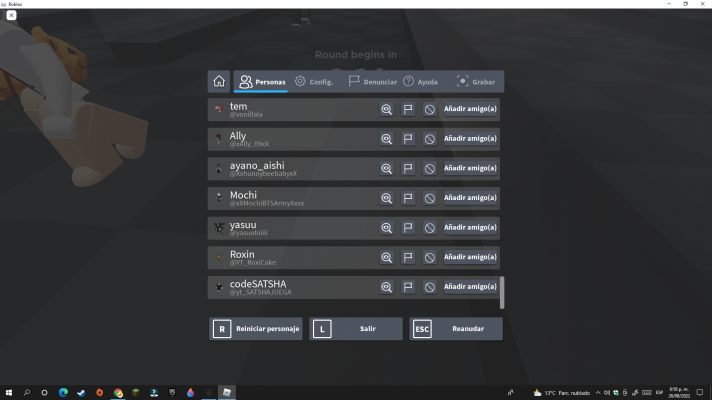The height and width of the screenshot is (400, 712).
Task: Select yasuu's avatar thumbnail
Action: [219, 227]
